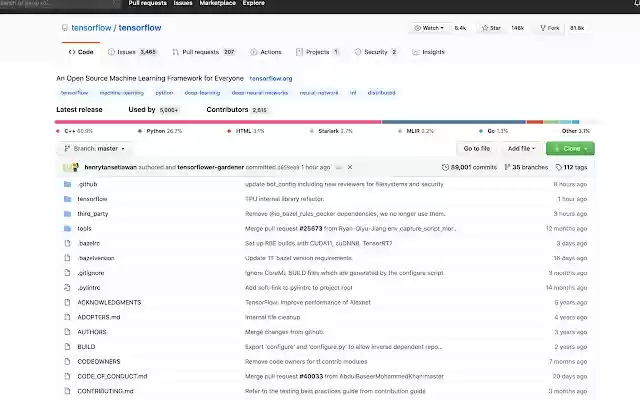
Task: Click the commit author avatar
Action: tap(71, 167)
